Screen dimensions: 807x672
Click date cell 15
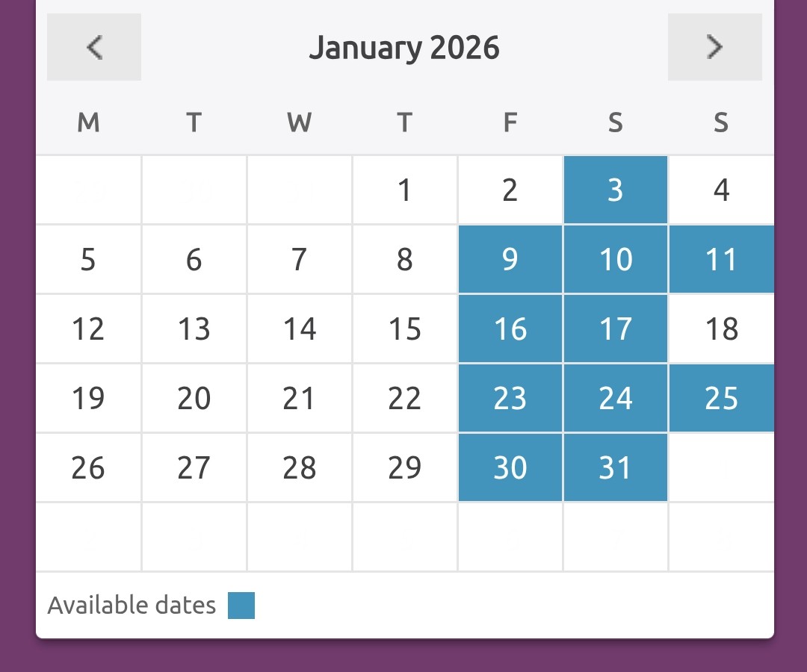[404, 329]
